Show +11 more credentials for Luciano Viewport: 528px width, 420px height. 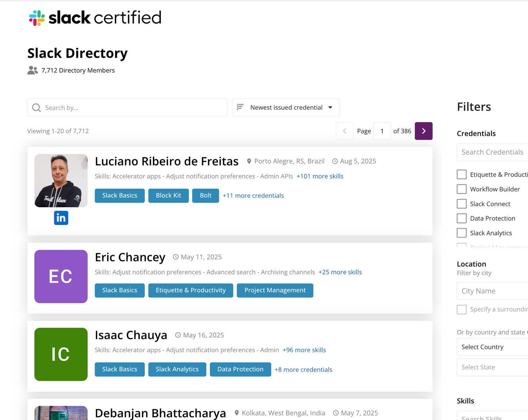click(x=253, y=196)
